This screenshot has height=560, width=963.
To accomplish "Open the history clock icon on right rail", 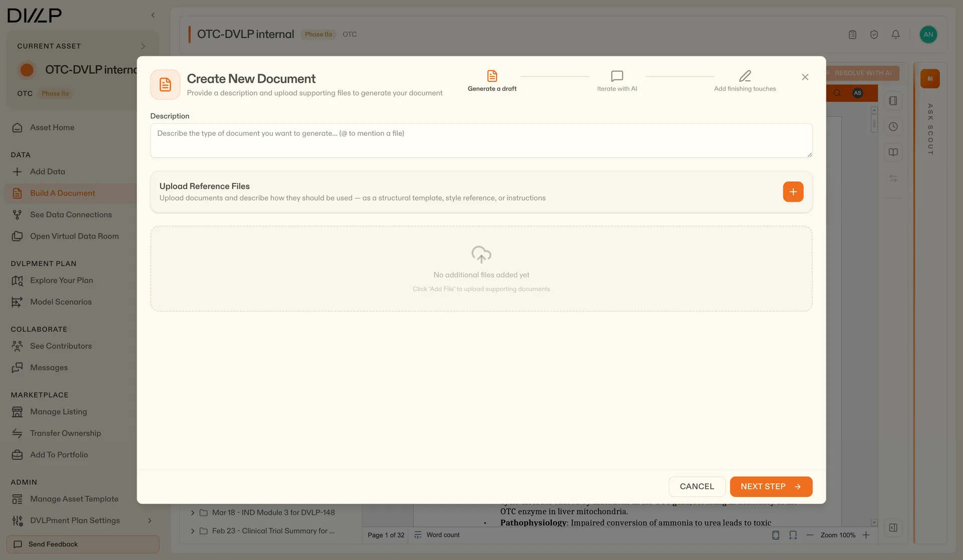I will pyautogui.click(x=893, y=126).
